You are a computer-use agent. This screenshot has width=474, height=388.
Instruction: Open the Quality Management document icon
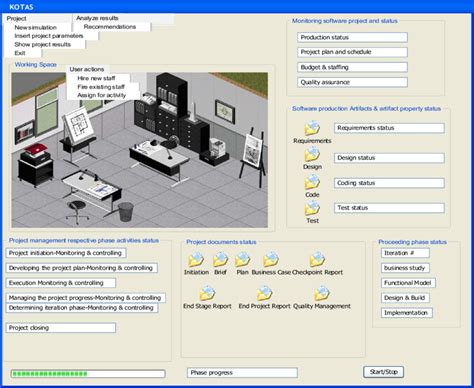[x=322, y=293]
